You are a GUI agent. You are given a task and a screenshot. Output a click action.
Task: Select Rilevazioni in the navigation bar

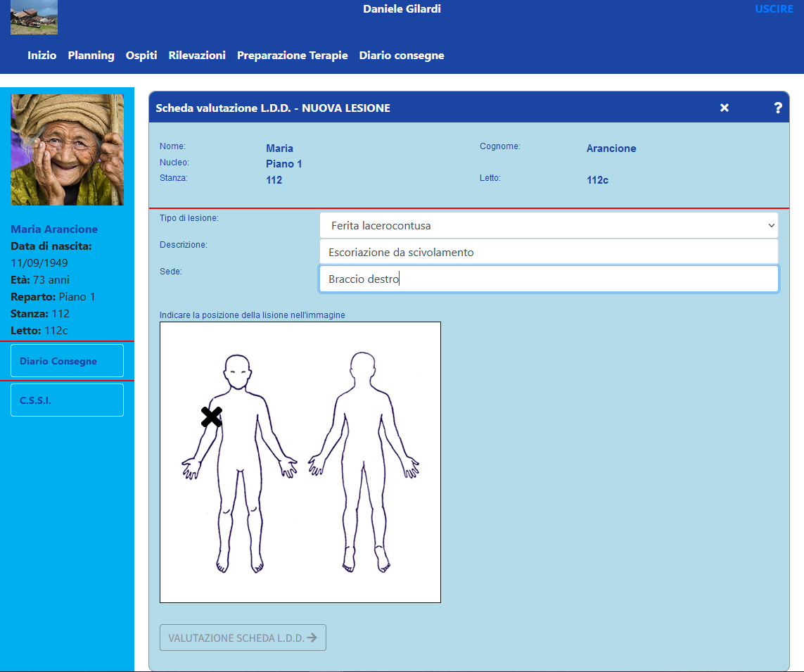(197, 56)
